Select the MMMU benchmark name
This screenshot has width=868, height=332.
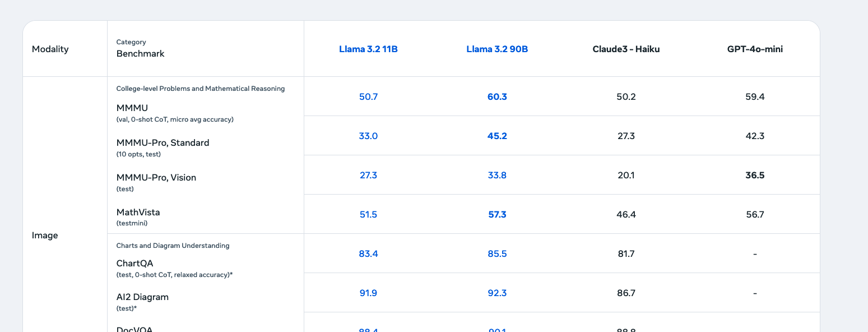[132, 108]
